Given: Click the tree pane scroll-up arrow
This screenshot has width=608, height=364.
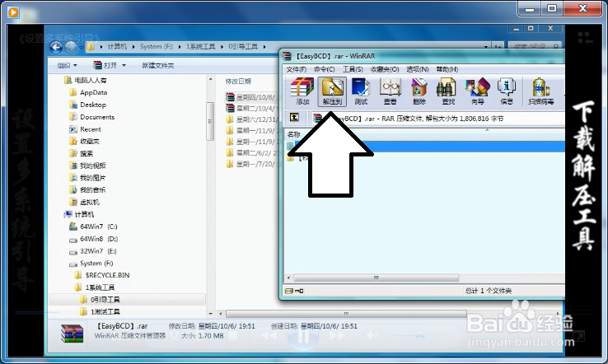Looking at the screenshot, I should coord(211,79).
